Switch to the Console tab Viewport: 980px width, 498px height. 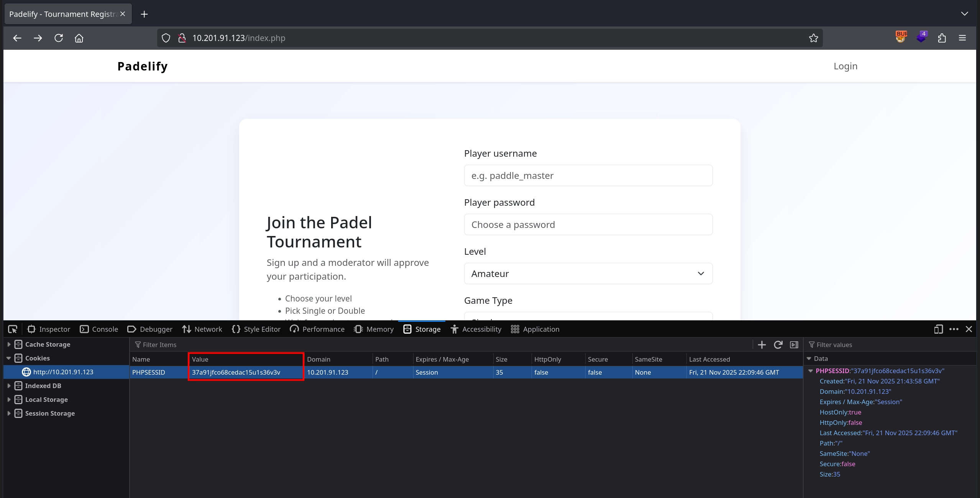99,329
